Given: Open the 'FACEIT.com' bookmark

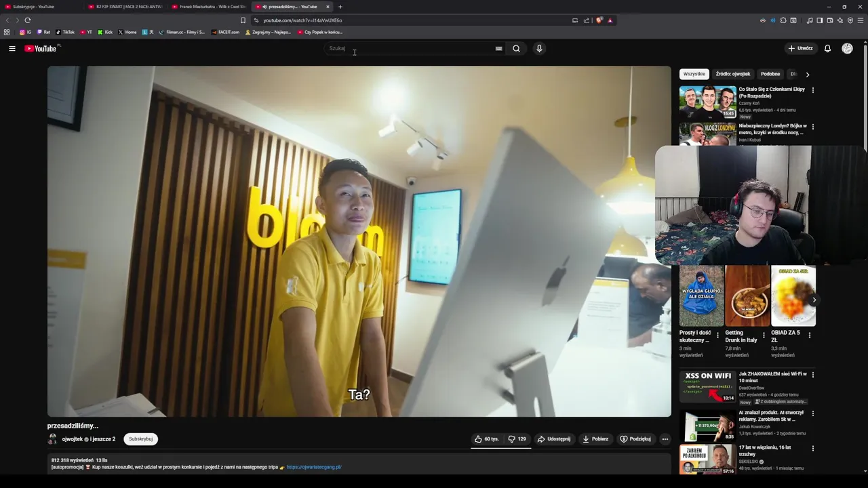Looking at the screenshot, I should 225,32.
